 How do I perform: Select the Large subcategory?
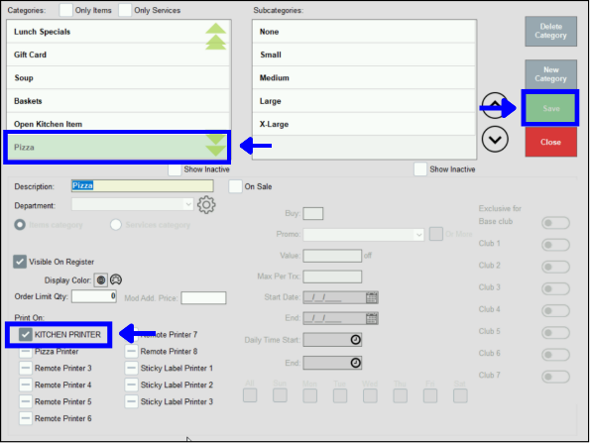(364, 101)
